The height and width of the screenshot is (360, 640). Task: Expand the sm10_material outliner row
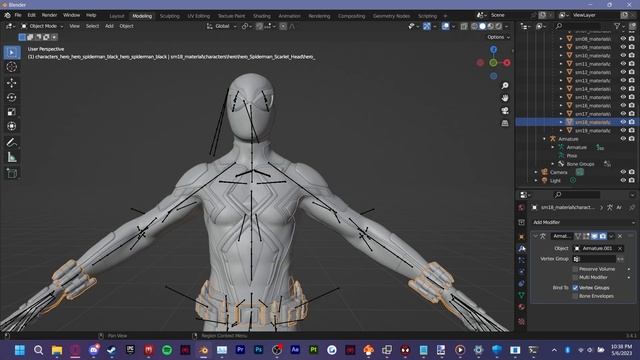click(x=561, y=55)
